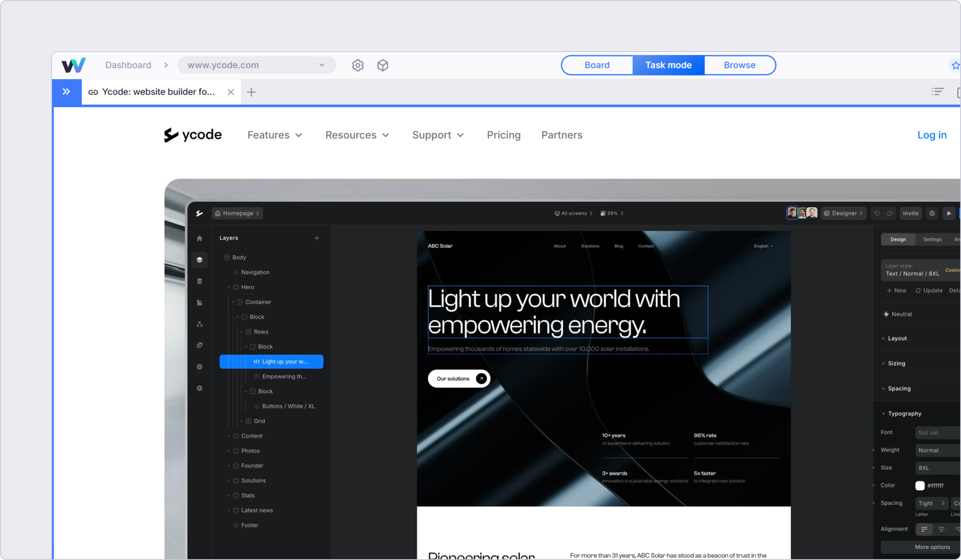The height and width of the screenshot is (560, 961).
Task: Click the white #ffffff color swatch
Action: [920, 485]
